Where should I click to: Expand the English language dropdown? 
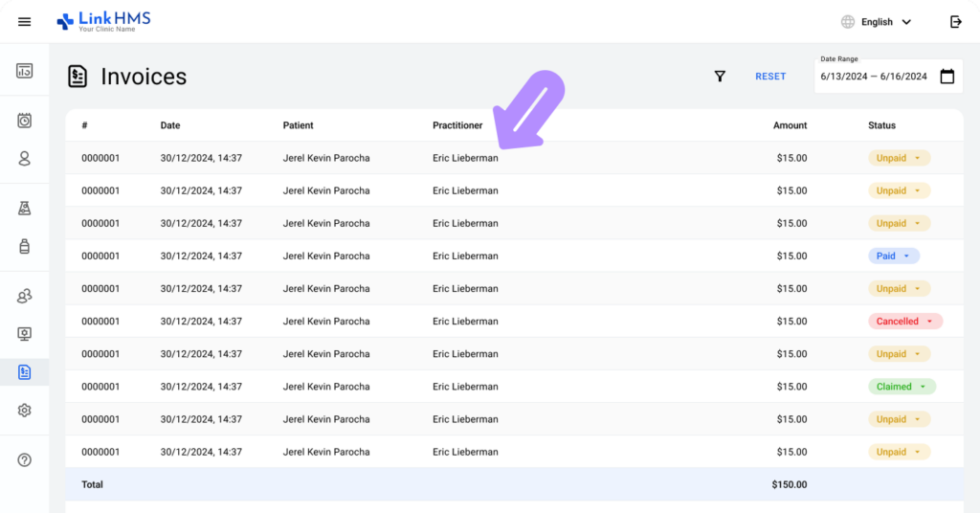point(885,22)
